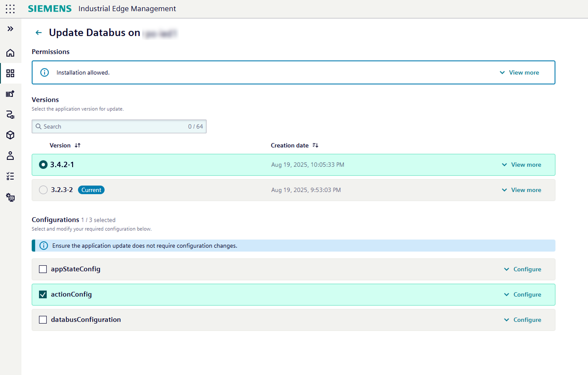Check the databusConfiguration checkbox
The height and width of the screenshot is (375, 588).
tap(43, 320)
